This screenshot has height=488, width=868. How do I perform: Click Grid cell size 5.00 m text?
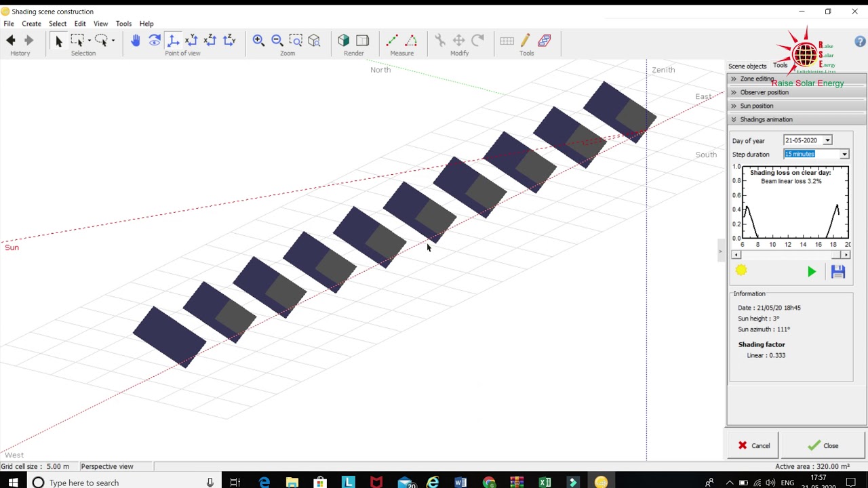click(35, 466)
